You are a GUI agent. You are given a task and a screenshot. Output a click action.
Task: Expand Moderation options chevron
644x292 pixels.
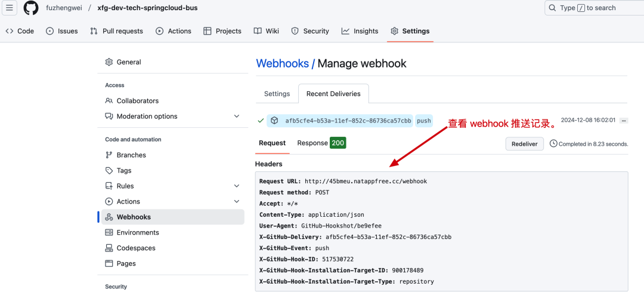[237, 116]
